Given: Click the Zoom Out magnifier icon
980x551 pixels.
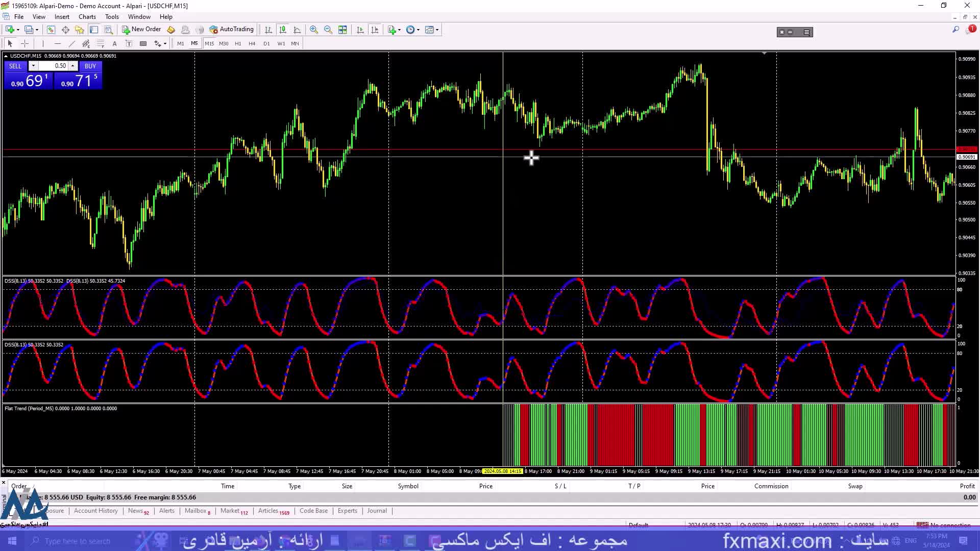Looking at the screenshot, I should 328,30.
